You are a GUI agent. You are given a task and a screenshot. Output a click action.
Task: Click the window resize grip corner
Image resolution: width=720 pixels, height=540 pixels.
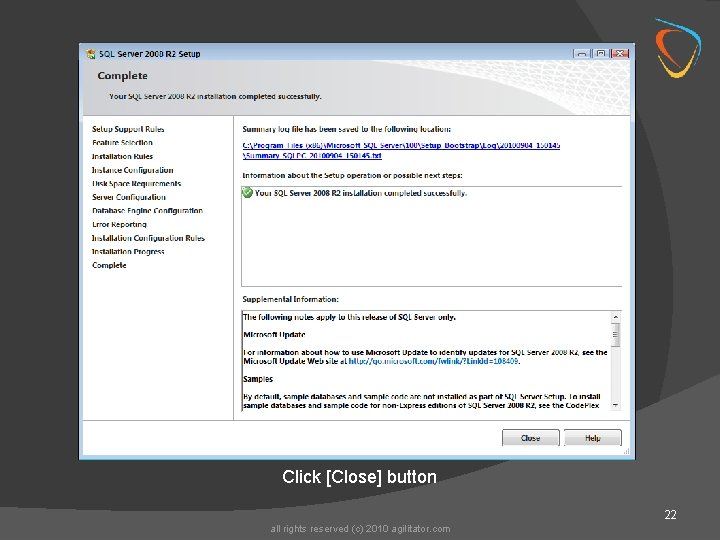(626, 452)
